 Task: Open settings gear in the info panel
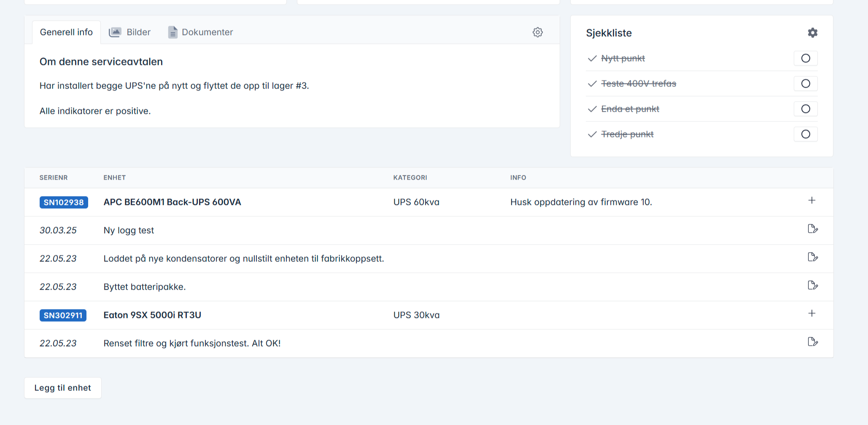tap(537, 32)
